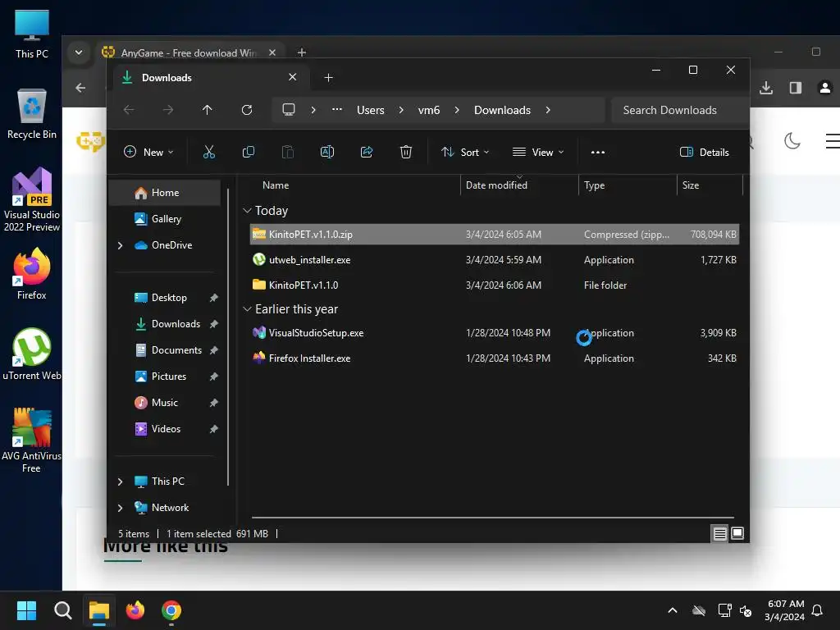Open browser tab search dropdown arrow
Viewport: 840px width, 630px height.
tap(79, 52)
